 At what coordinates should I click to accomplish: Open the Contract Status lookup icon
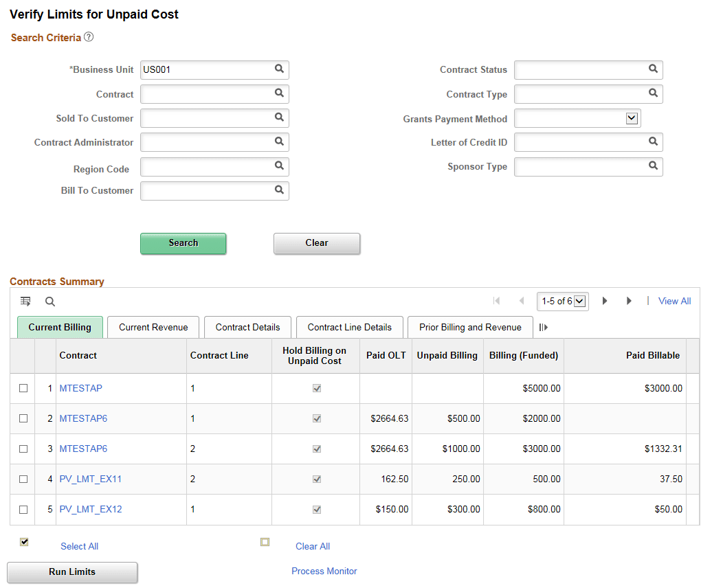click(x=653, y=69)
